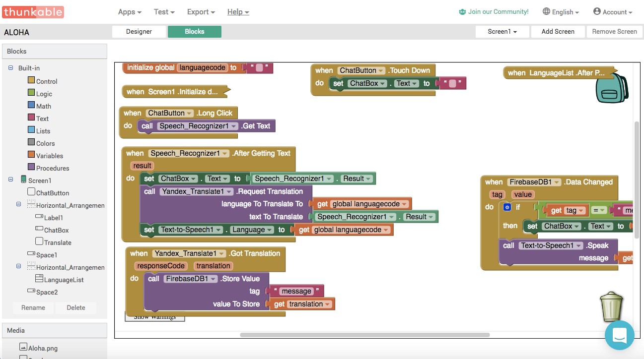Collapse the Screen1 tree node
This screenshot has width=644, height=359.
point(11,179)
